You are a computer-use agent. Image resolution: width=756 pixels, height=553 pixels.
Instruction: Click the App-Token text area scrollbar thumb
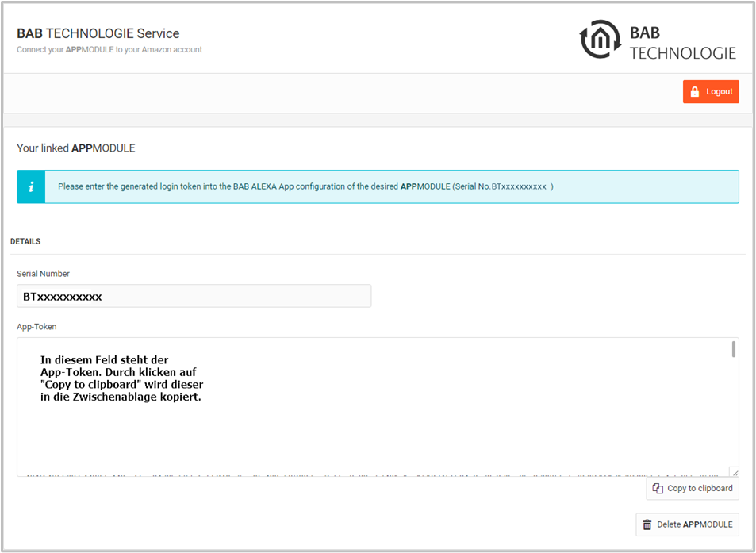pos(734,349)
